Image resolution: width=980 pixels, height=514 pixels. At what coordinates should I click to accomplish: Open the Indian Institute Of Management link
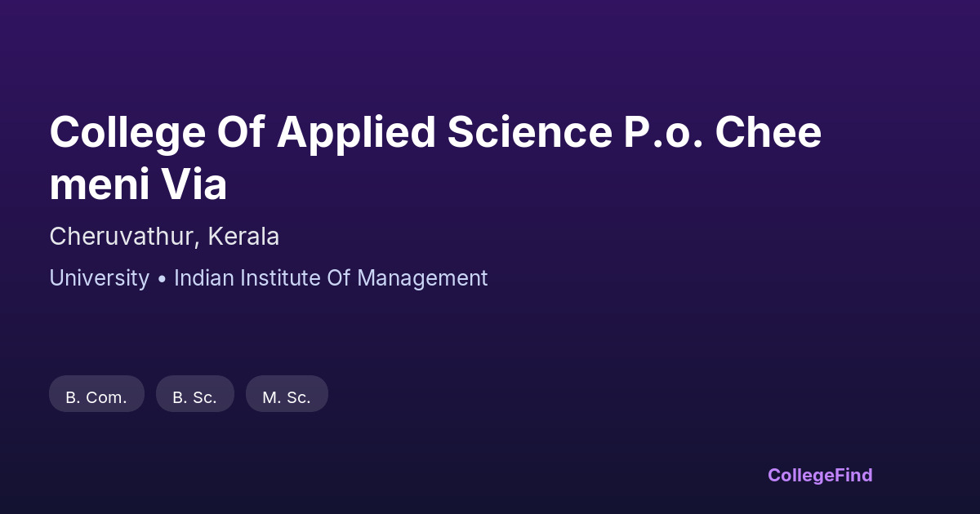(331, 278)
